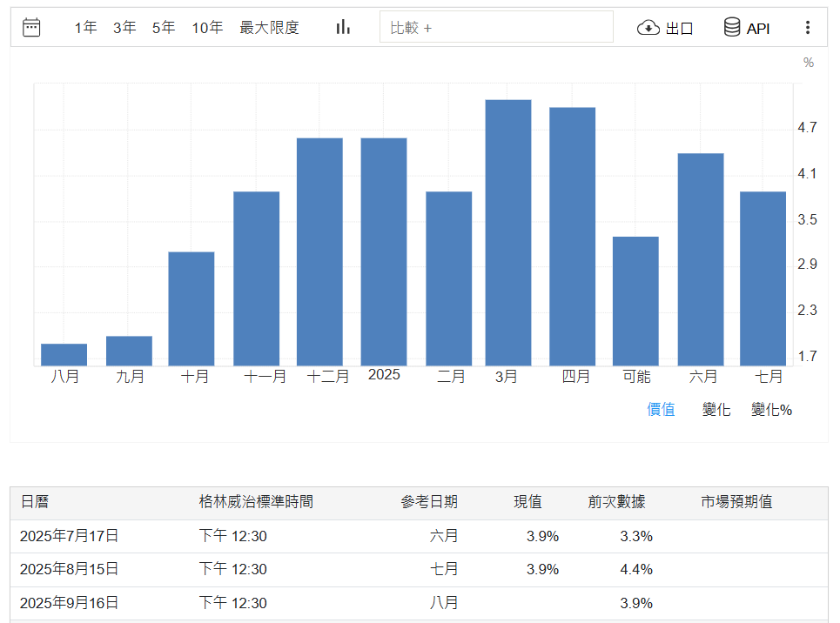Click the 九月 bar in chart

click(x=129, y=351)
